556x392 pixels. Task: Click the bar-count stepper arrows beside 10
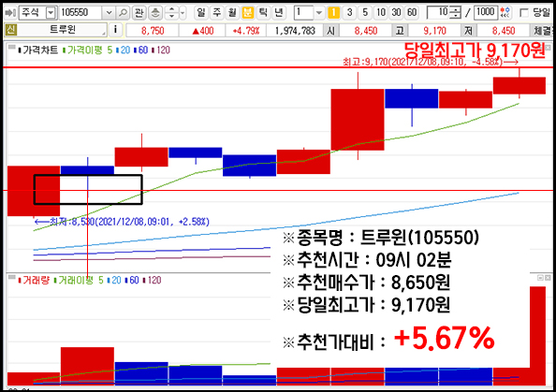[x=455, y=13]
